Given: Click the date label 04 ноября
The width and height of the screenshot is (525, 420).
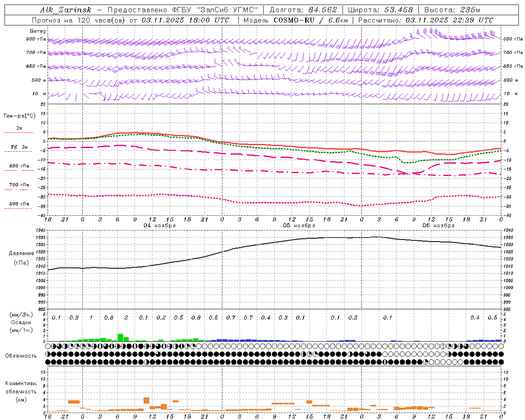Looking at the screenshot, I should pos(159,226).
